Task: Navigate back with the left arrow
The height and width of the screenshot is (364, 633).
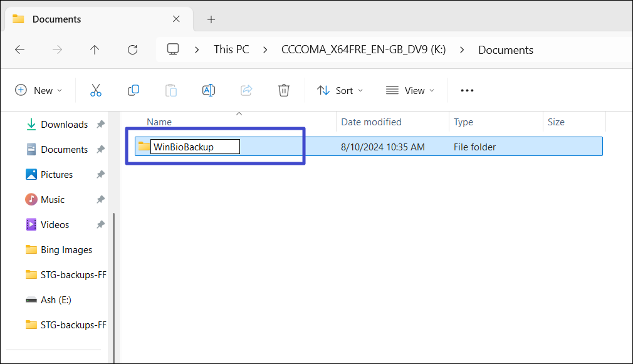Action: (19, 50)
